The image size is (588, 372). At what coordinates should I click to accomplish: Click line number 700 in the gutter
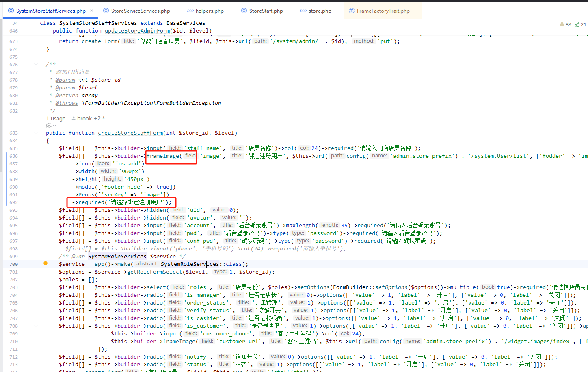(x=14, y=264)
